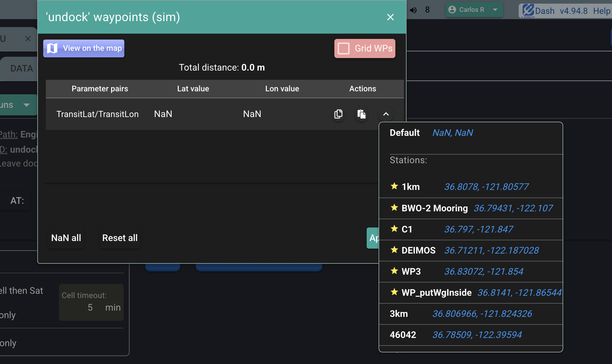Screen dimensions: 612x364
Task: Click the Lon value column header
Action: pyautogui.click(x=282, y=89)
